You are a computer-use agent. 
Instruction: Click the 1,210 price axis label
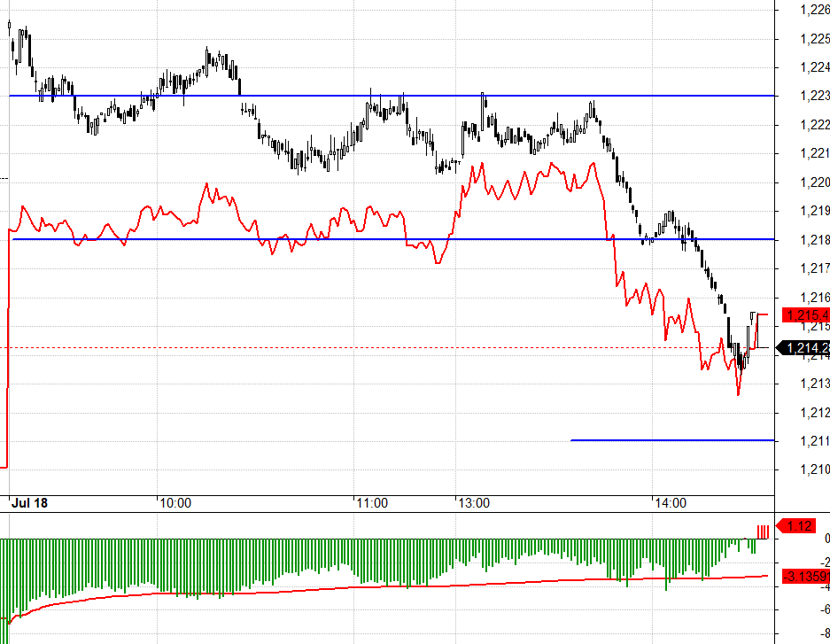click(813, 470)
